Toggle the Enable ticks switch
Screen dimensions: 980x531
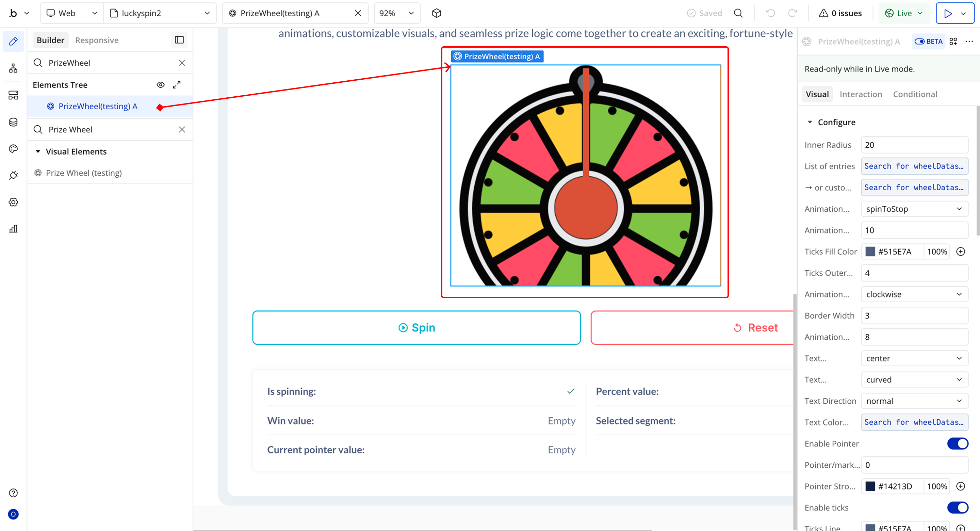(957, 508)
